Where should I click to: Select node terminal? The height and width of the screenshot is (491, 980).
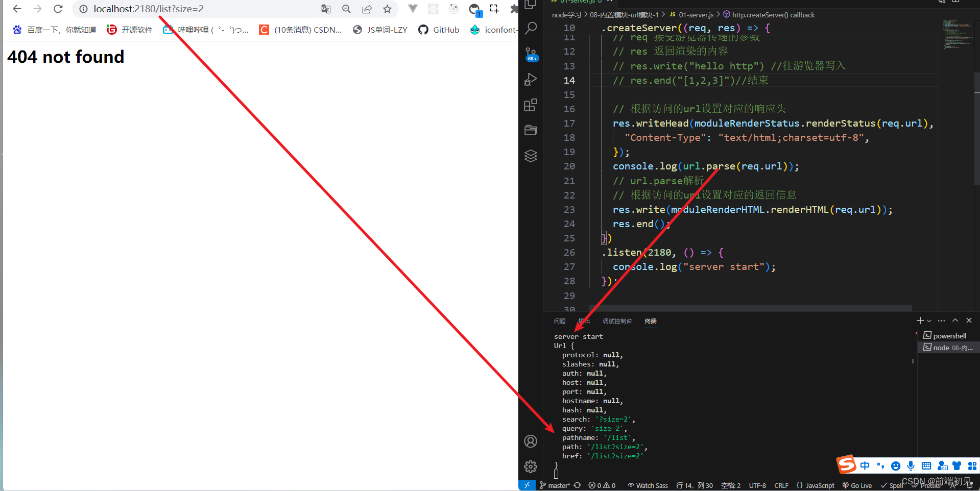click(948, 348)
